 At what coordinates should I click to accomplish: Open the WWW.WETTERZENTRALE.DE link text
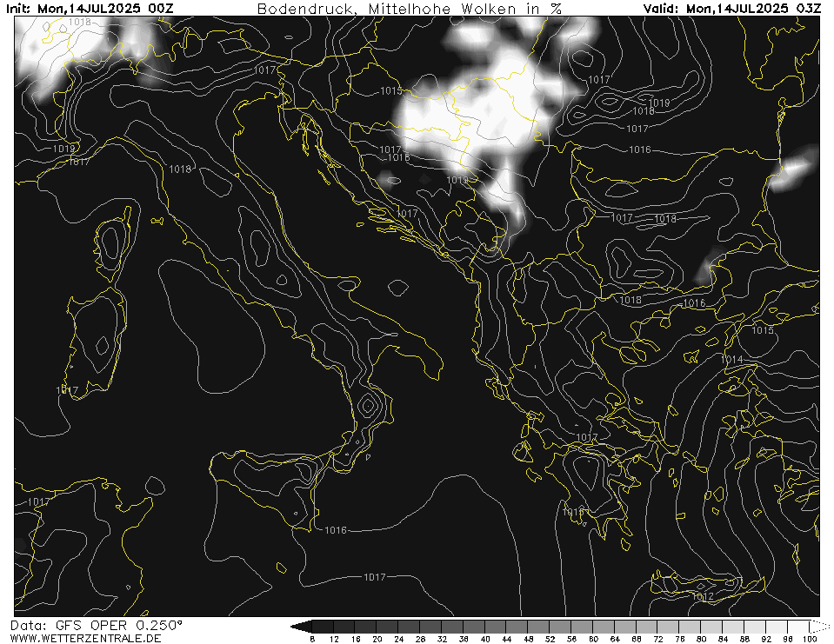pos(85,638)
